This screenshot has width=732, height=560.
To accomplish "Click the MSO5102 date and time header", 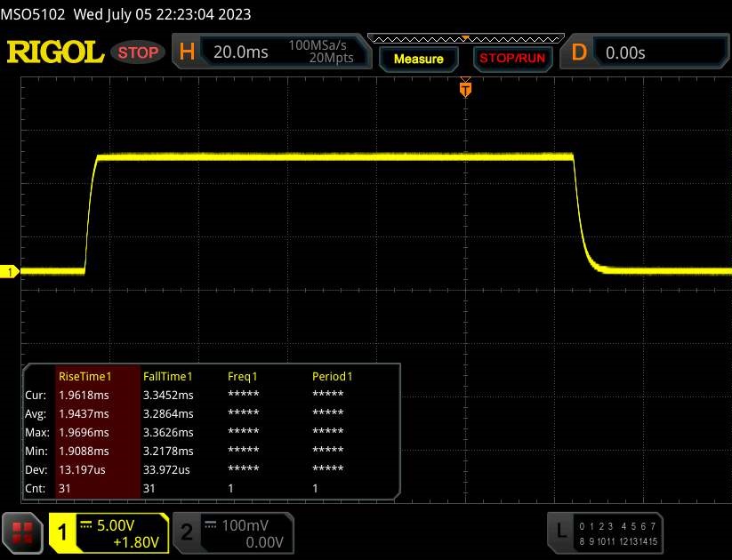I will pos(125,14).
